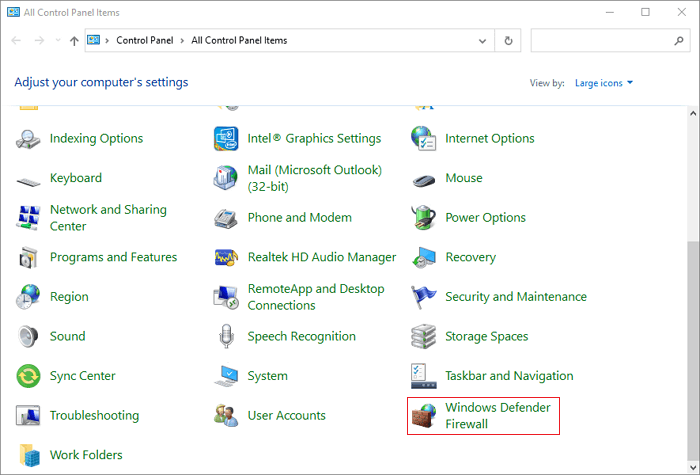Click the Control Panel breadcrumb

click(145, 41)
